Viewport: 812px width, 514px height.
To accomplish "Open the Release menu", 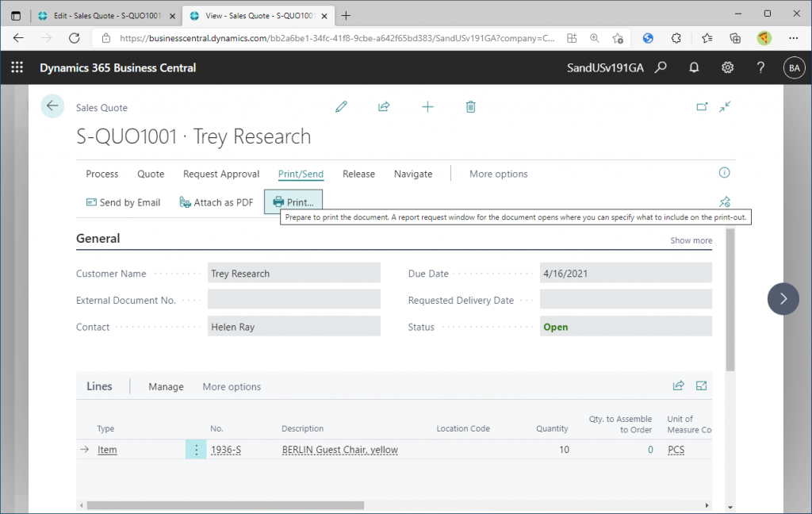I will (x=358, y=174).
